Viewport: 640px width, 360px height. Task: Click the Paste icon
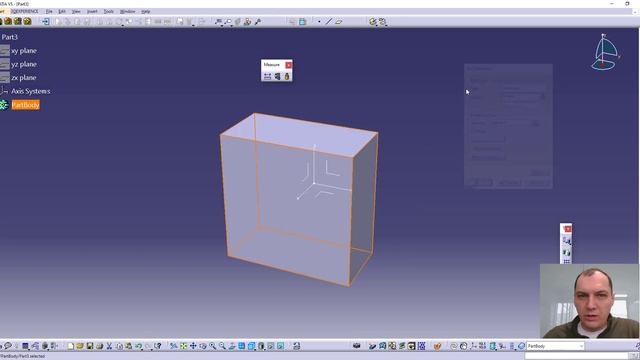[129, 346]
